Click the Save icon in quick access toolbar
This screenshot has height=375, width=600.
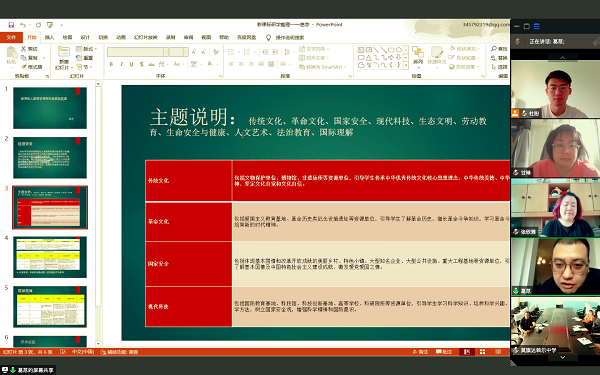tap(11, 25)
